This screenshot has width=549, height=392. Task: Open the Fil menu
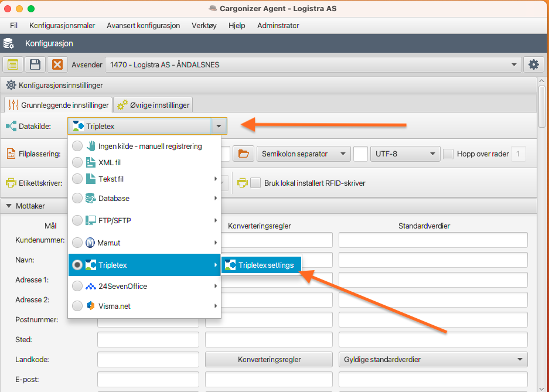(13, 26)
